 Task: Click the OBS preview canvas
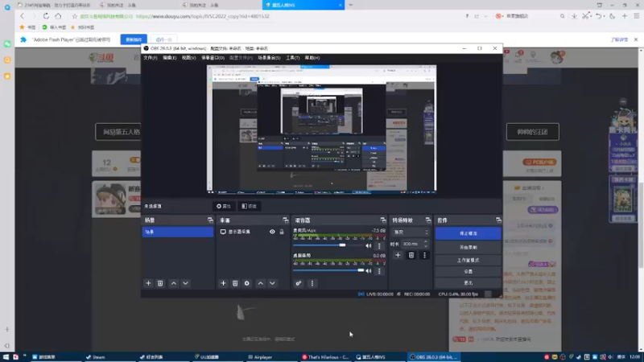tap(321, 129)
